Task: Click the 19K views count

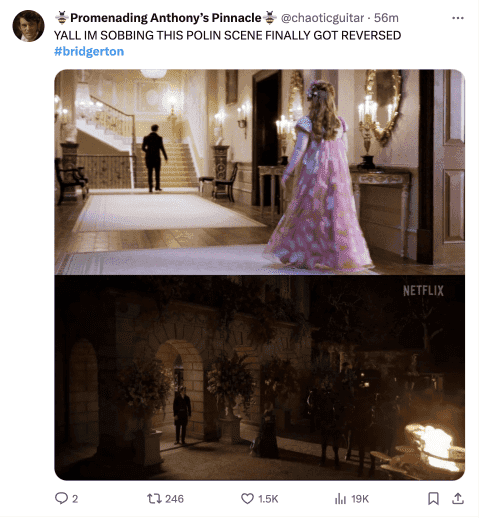Action: 360,499
